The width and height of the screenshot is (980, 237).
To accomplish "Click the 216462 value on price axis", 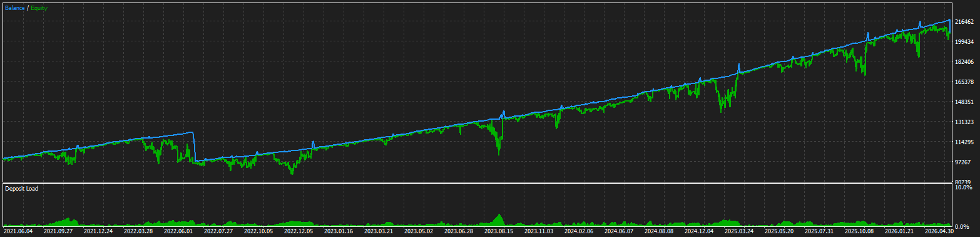I will click(964, 21).
